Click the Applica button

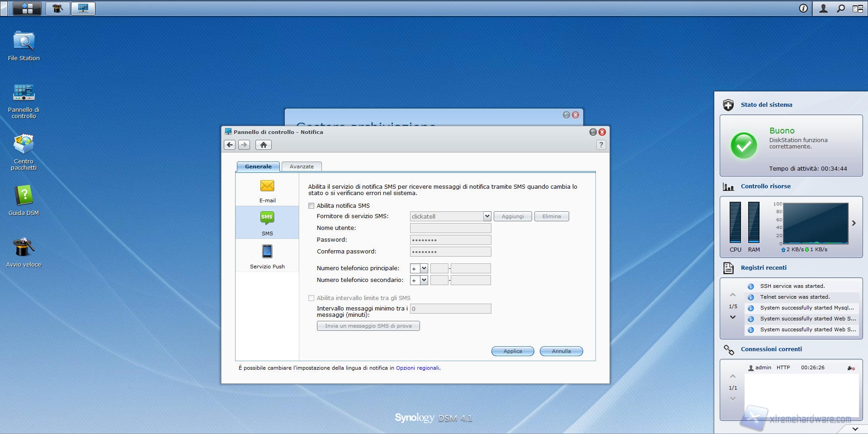point(513,351)
